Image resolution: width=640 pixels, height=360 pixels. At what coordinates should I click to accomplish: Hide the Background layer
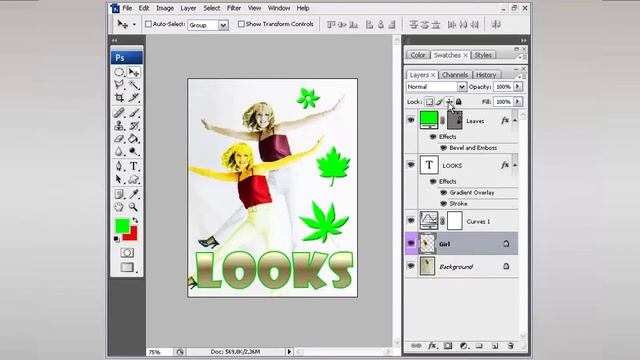(411, 266)
